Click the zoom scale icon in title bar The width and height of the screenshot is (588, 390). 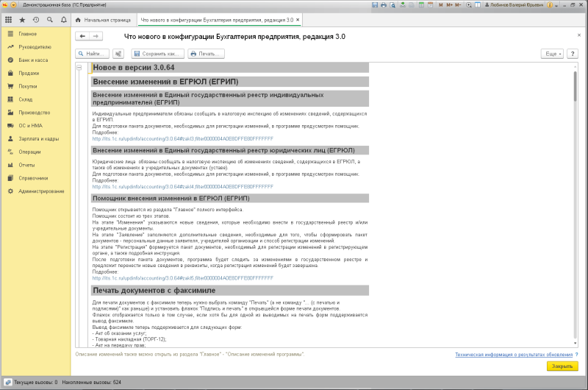point(469,5)
